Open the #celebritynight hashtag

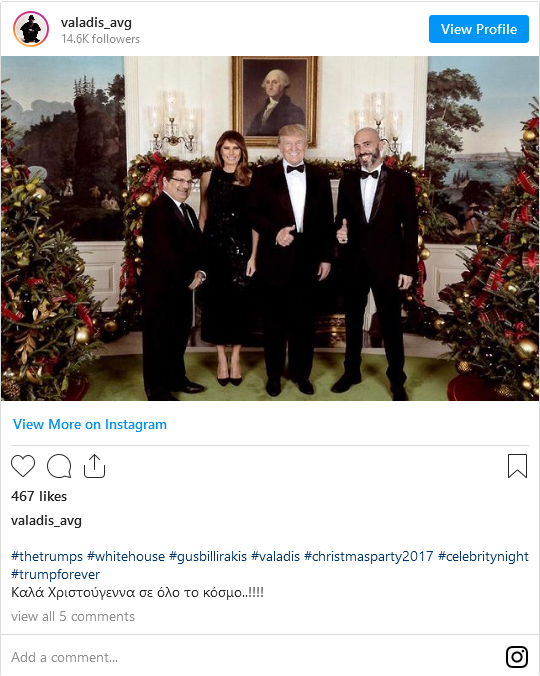click(x=483, y=557)
